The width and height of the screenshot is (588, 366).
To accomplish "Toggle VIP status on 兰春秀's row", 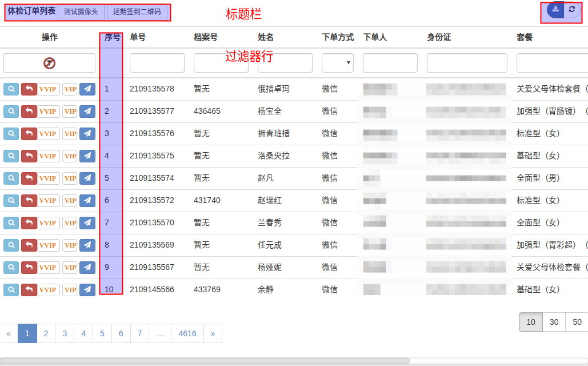I will click(70, 222).
